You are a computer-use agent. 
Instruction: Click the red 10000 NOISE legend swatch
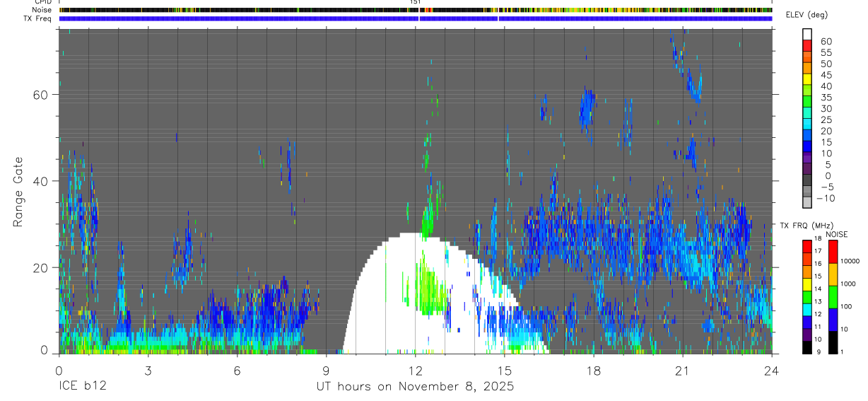coord(833,251)
